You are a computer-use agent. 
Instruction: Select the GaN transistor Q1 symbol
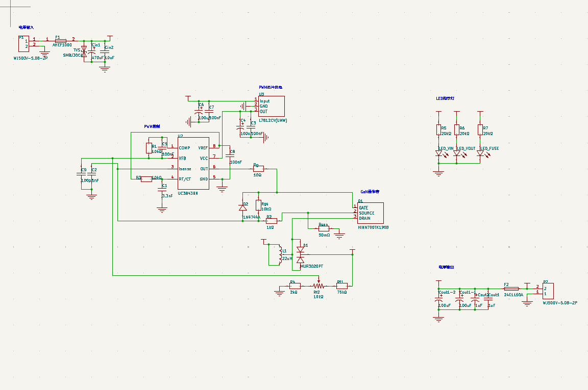tap(370, 213)
